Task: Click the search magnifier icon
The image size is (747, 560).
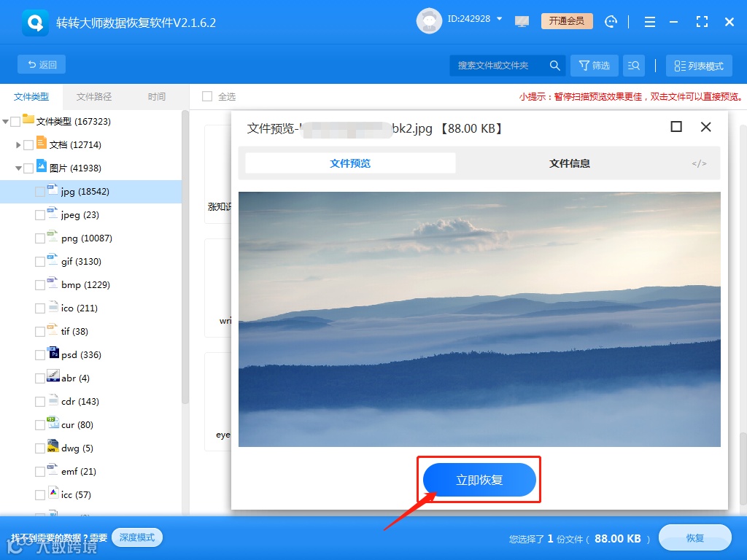Action: (x=554, y=65)
